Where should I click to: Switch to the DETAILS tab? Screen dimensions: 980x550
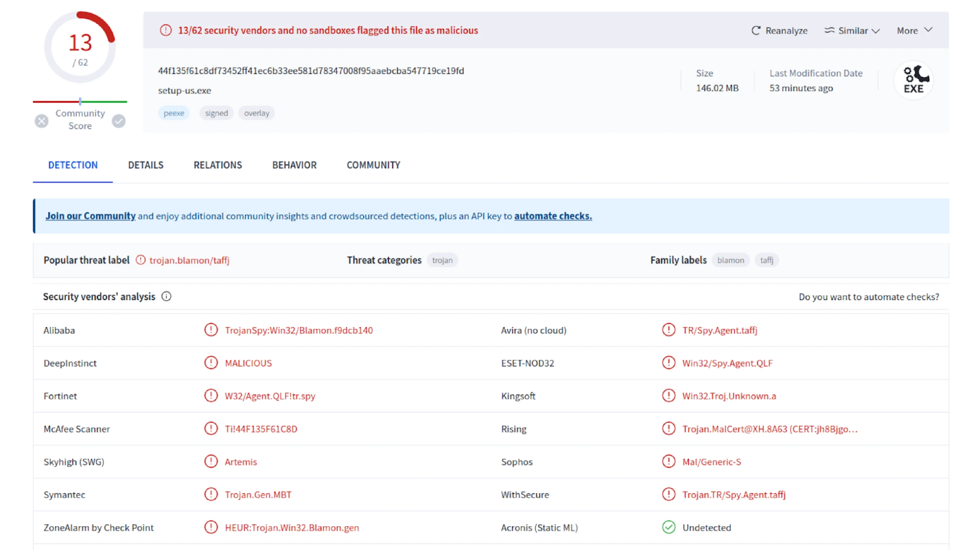pos(145,165)
